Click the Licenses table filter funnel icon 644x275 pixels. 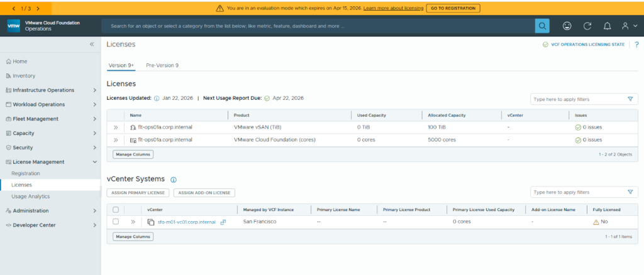coord(630,99)
